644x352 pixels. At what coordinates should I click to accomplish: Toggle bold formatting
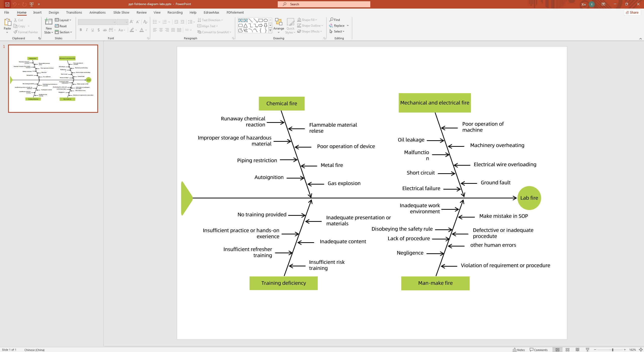[x=80, y=30]
